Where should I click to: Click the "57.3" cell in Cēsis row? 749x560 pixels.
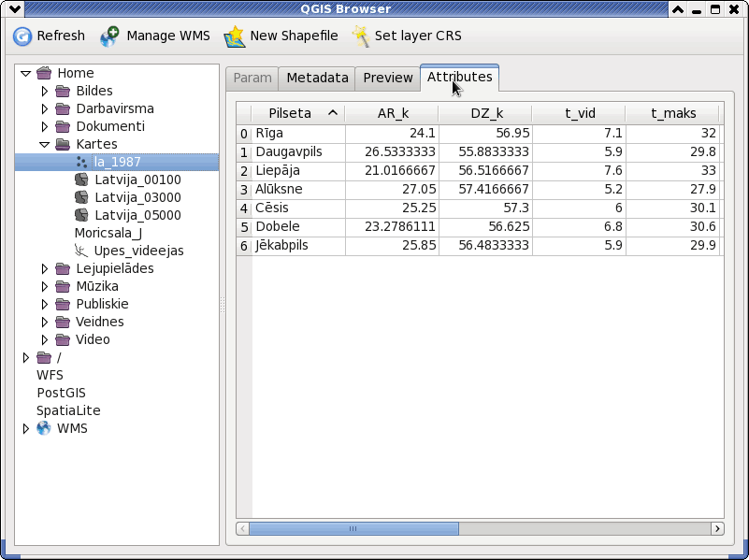(x=486, y=208)
